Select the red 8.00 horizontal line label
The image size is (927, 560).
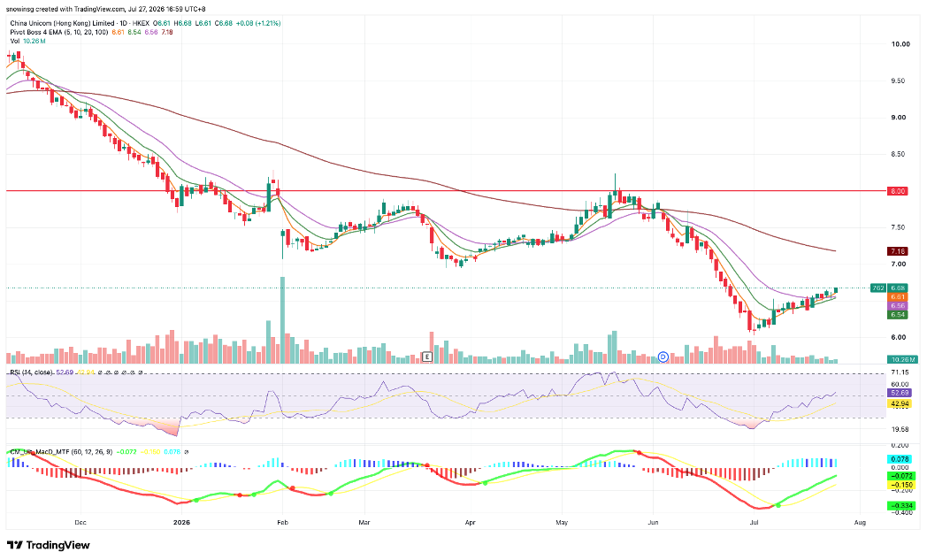tap(898, 191)
